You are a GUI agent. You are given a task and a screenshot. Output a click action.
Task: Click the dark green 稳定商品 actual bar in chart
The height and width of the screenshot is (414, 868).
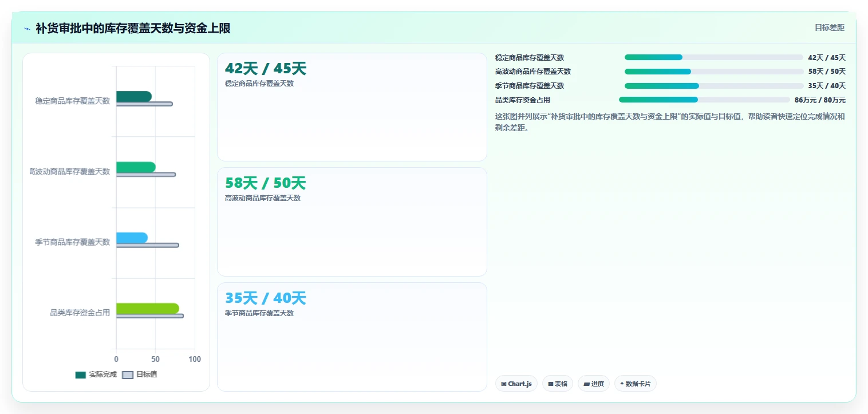click(x=133, y=96)
